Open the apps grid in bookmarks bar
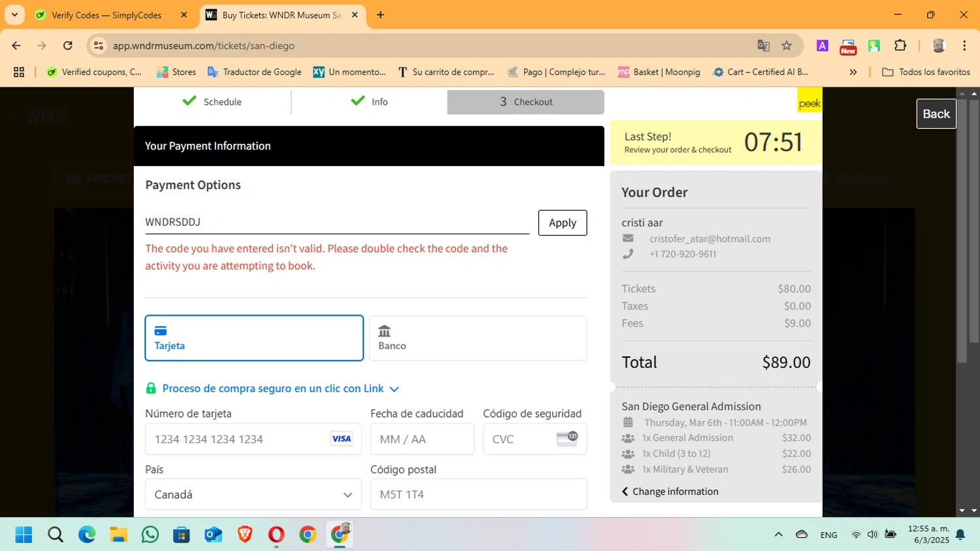 (x=19, y=72)
